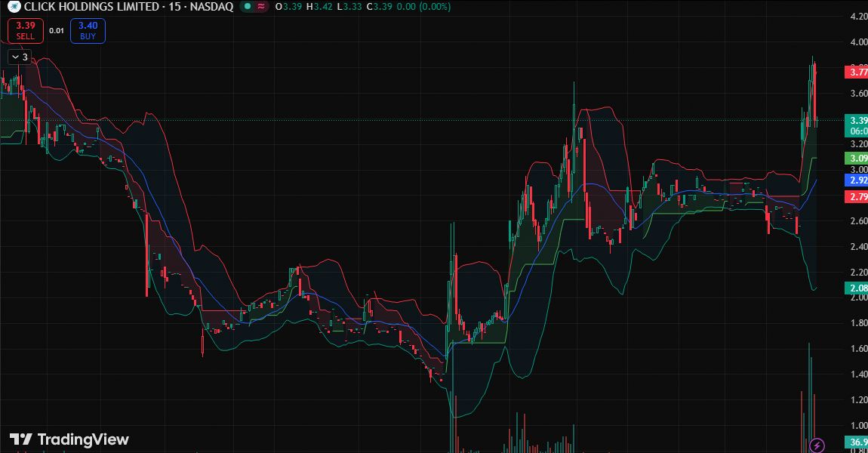Click the low value L3.33

tap(349, 7)
